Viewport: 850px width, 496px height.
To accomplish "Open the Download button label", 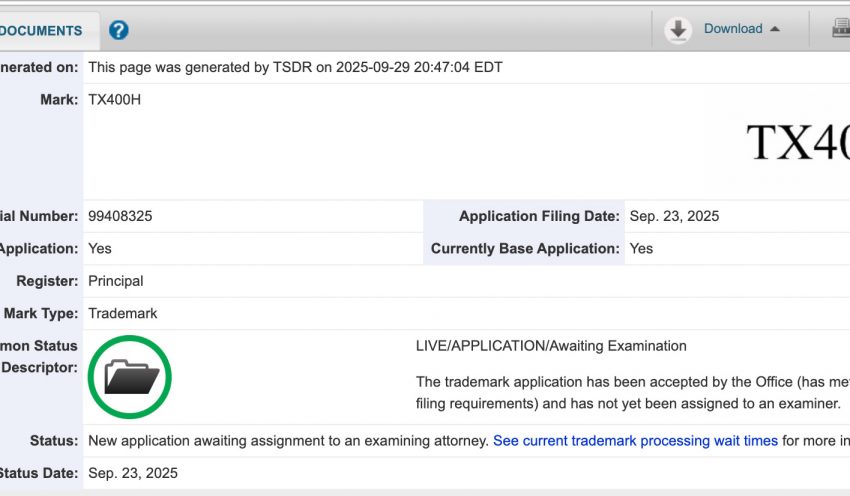I will pos(732,29).
